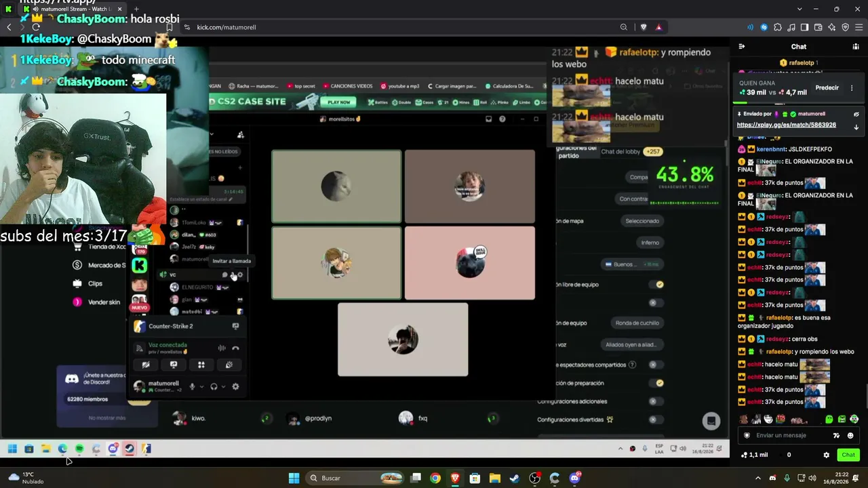Viewport: 868px width, 488px height.
Task: Show the Brave sidebar panel
Action: pyautogui.click(x=805, y=27)
